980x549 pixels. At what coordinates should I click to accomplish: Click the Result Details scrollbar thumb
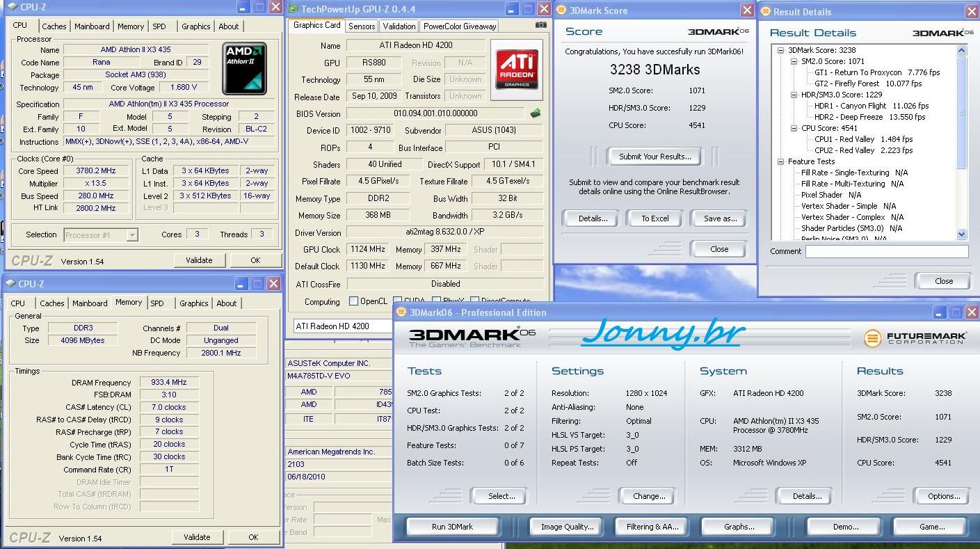962,111
